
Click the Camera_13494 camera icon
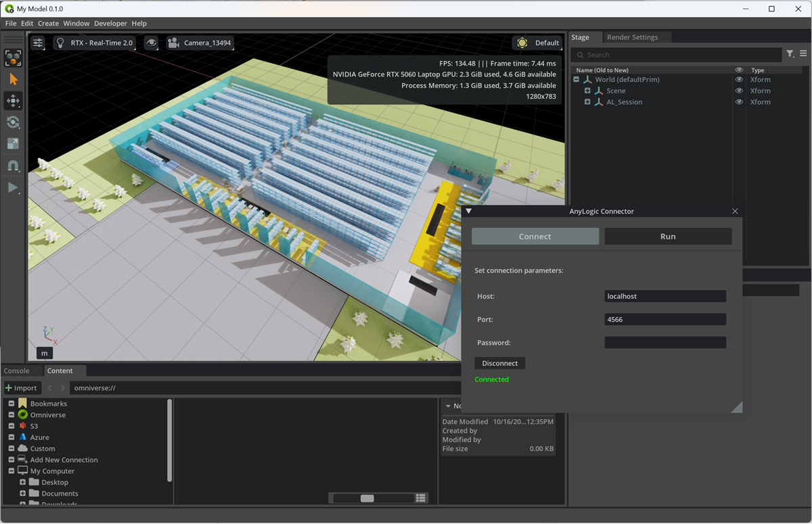pyautogui.click(x=174, y=43)
